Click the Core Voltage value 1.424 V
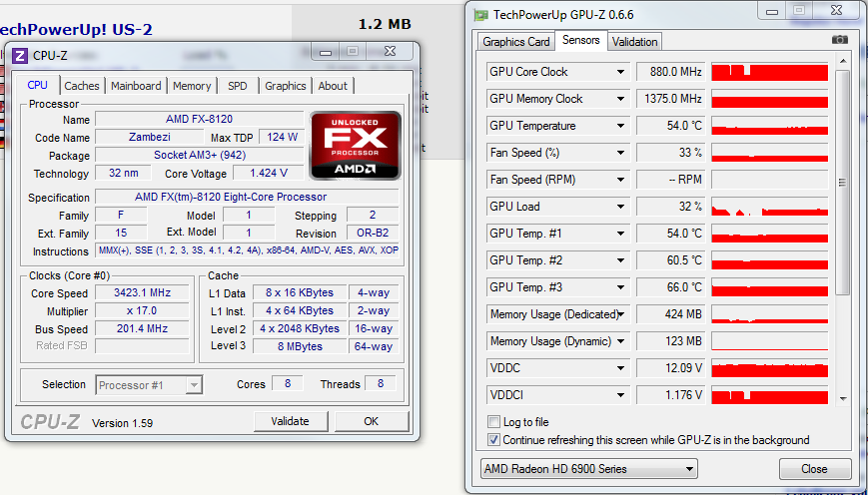This screenshot has height=495, width=868. [268, 173]
